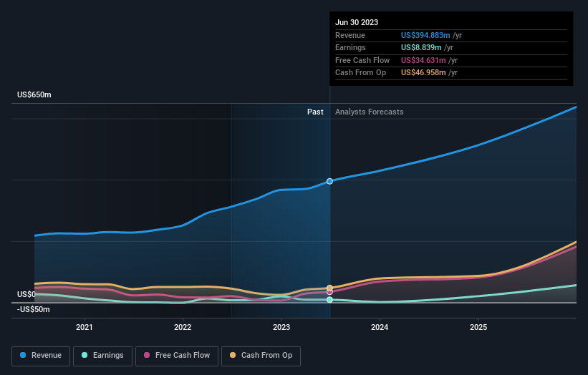Click the 2023 x-axis label
The image size is (588, 375).
[x=281, y=327]
